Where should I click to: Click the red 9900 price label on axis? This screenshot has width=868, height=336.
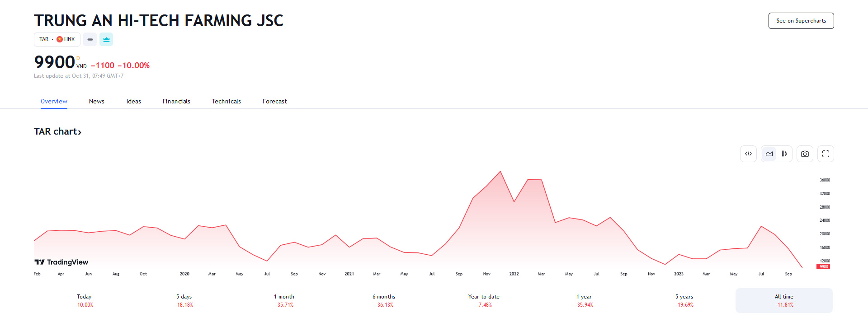tap(823, 267)
